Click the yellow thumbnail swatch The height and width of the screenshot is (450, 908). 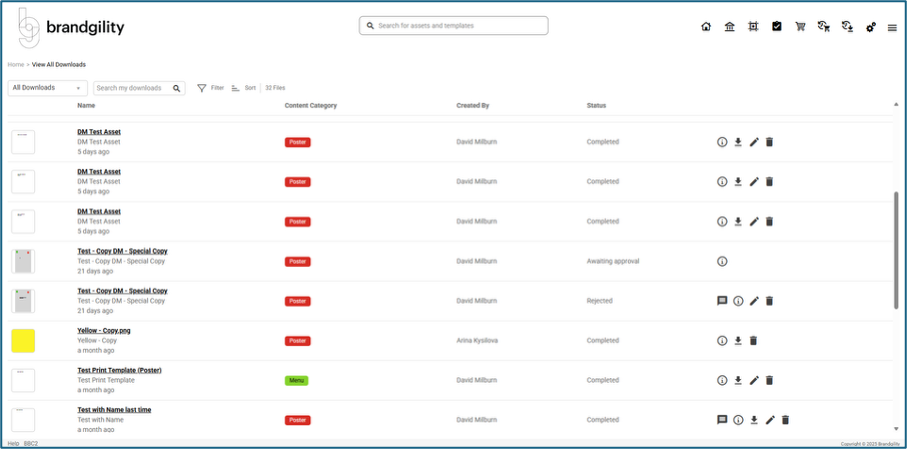click(23, 341)
